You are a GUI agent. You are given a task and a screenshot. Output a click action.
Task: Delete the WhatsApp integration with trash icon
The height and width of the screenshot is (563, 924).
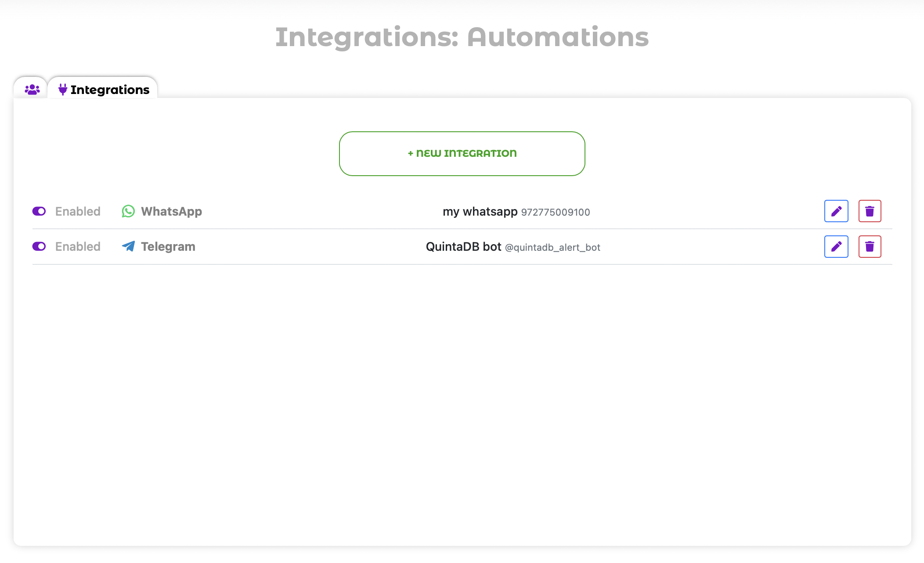tap(870, 211)
